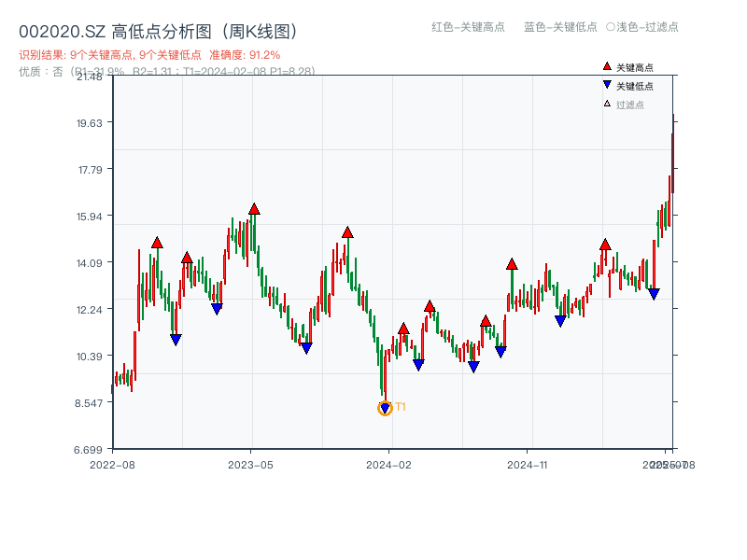The height and width of the screenshot is (560, 747).
Task: Select the first red key-high triangle after 2022-08
Action: click(x=157, y=243)
